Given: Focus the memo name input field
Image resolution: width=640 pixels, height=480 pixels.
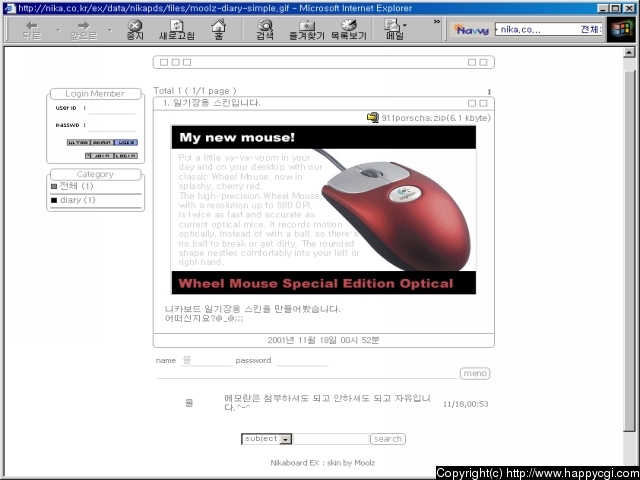Looking at the screenshot, I should 207,360.
